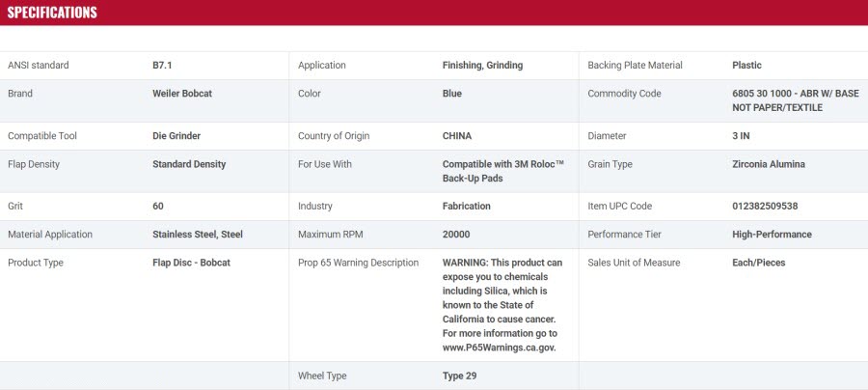Select the Blue color value
868x390 pixels.
[452, 94]
